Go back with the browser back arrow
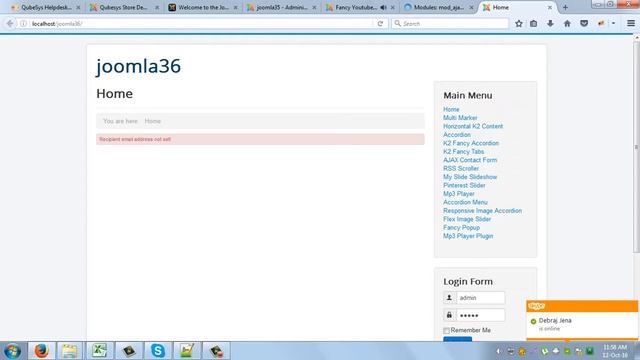The image size is (640, 360). (x=10, y=24)
